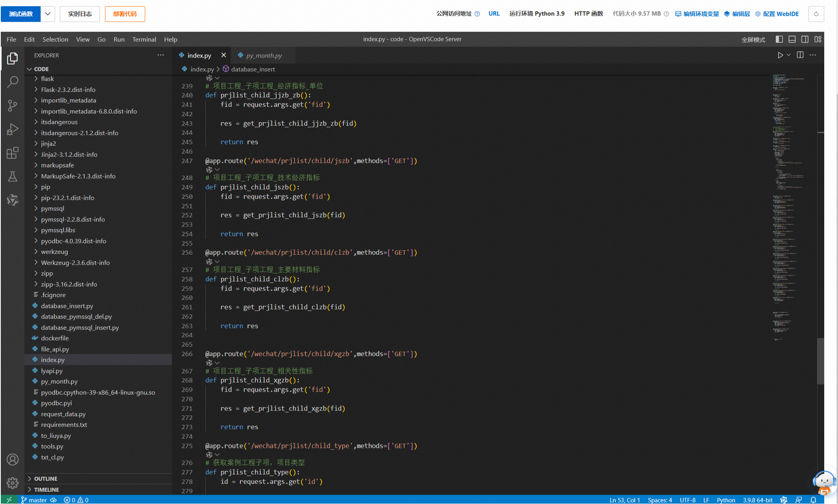Select the index.py tab

[x=200, y=55]
